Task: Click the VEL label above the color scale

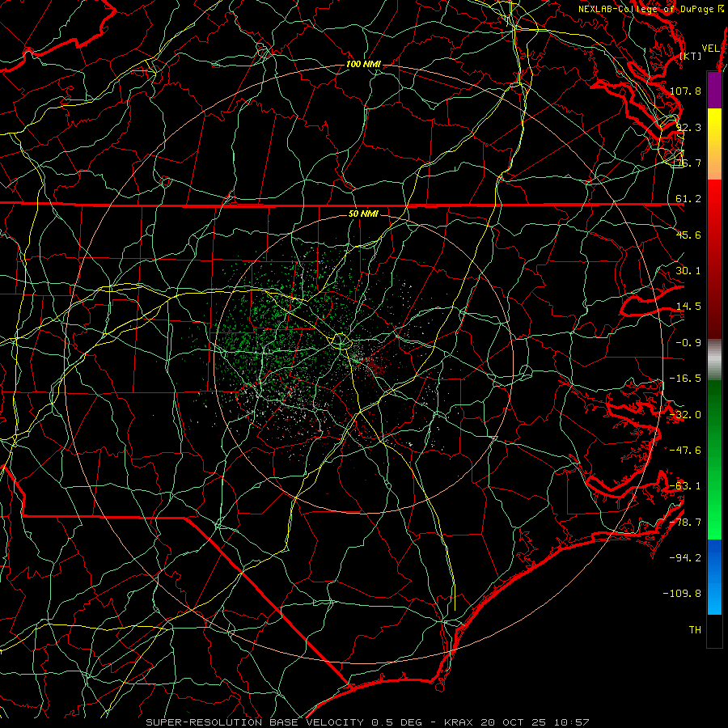Action: [x=711, y=49]
